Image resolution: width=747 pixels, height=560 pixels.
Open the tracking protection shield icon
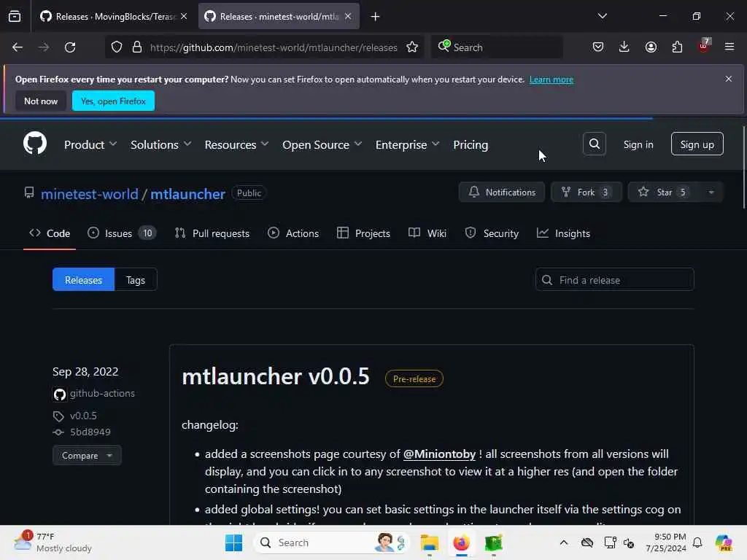click(117, 47)
